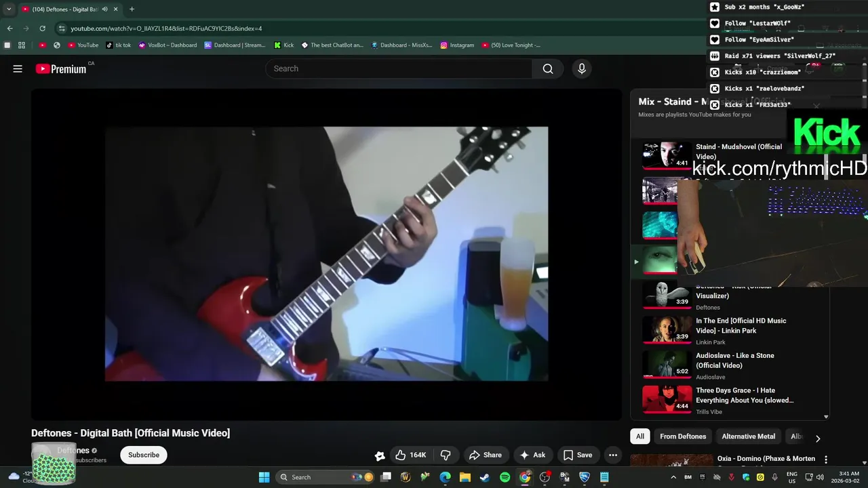Click the YouTube search magnifier button

click(x=548, y=68)
